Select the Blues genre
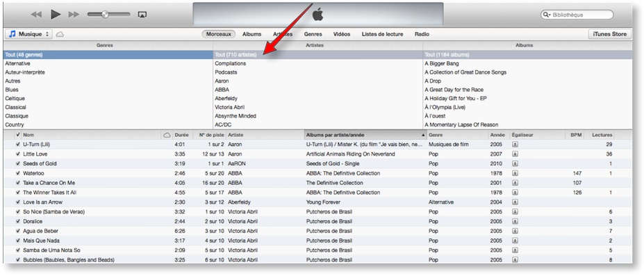The height and width of the screenshot is (276, 644). pos(108,90)
